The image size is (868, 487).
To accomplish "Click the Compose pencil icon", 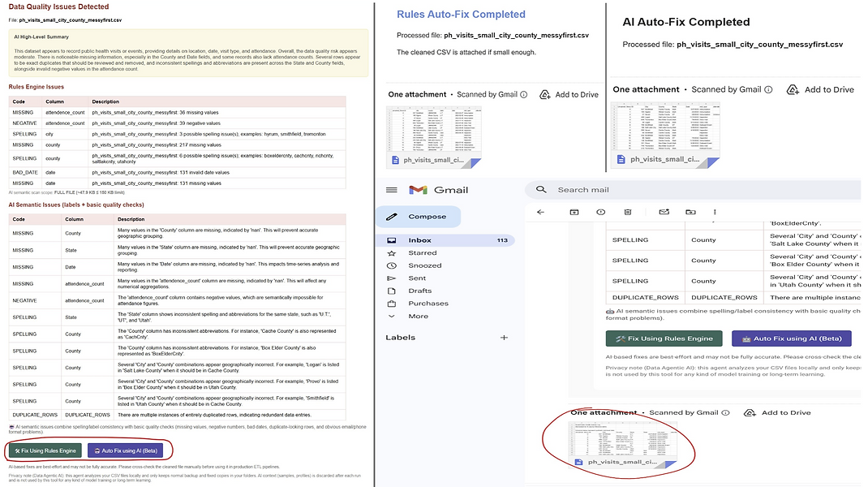I will [391, 217].
